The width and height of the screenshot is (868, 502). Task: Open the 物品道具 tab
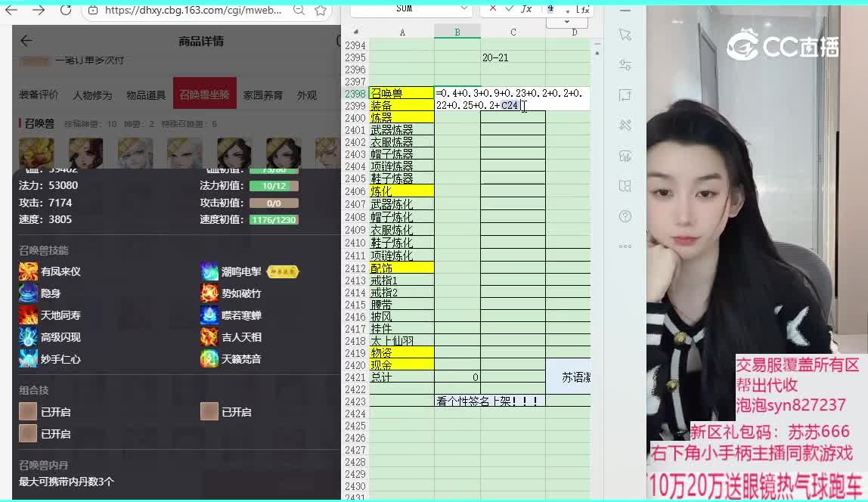tap(146, 95)
